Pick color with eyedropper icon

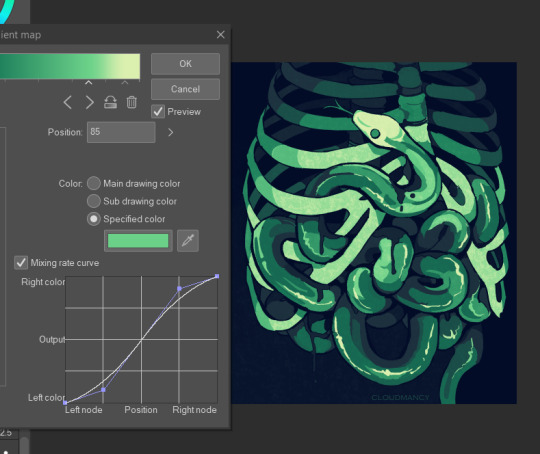(x=188, y=240)
